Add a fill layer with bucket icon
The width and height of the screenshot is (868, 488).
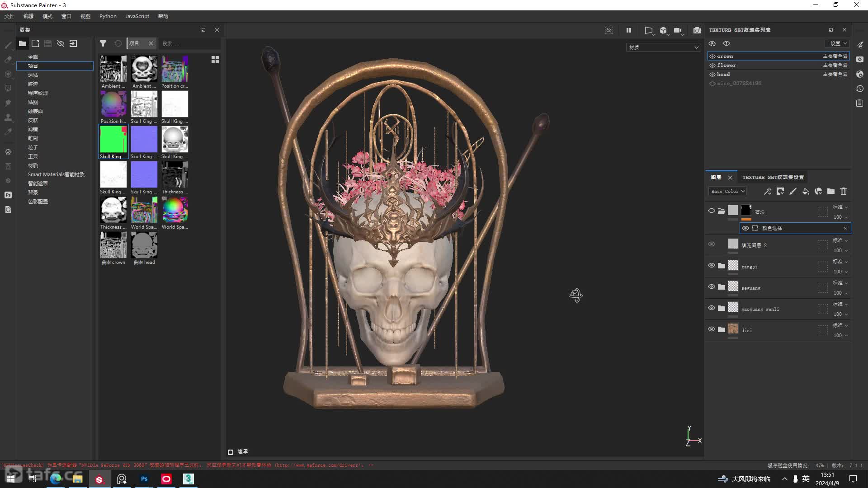click(x=806, y=192)
